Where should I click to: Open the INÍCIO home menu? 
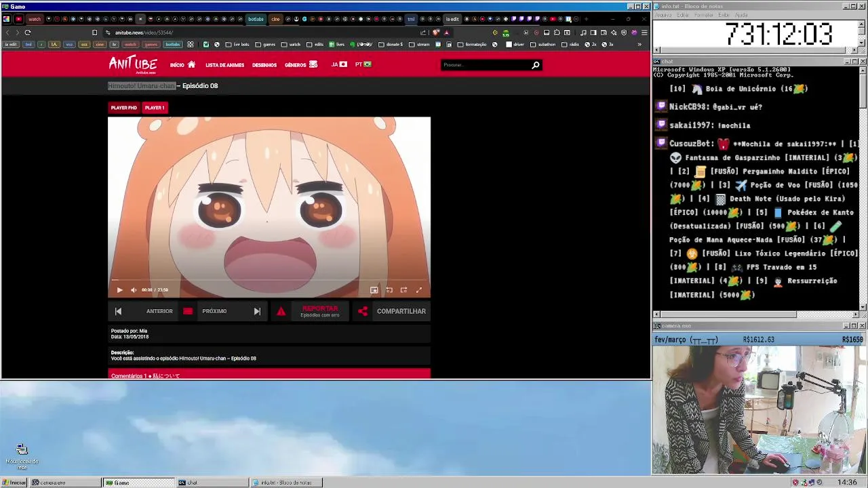tap(182, 65)
